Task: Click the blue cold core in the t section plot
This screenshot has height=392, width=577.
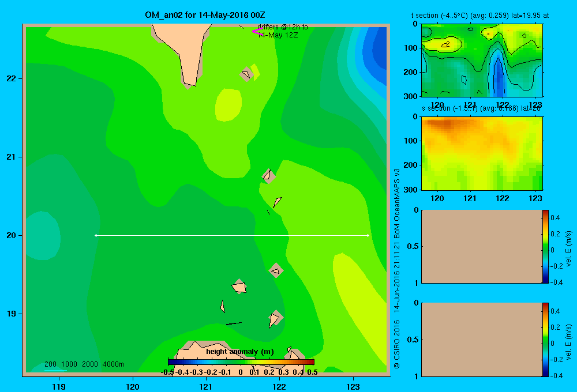Action: click(x=499, y=77)
